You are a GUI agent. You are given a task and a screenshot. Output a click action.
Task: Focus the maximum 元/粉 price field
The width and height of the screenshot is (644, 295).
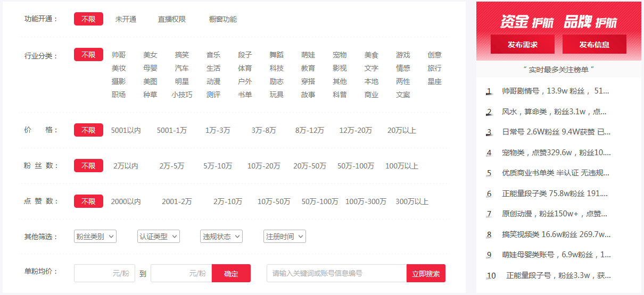[181, 274]
